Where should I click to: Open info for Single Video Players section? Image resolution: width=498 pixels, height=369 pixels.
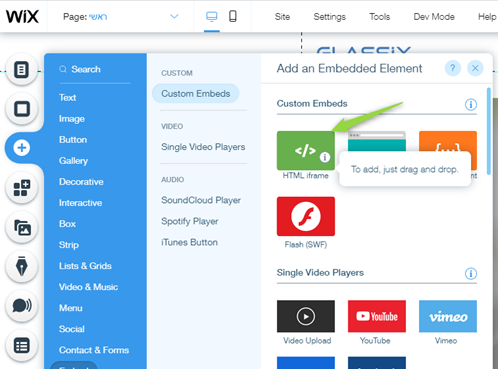471,274
